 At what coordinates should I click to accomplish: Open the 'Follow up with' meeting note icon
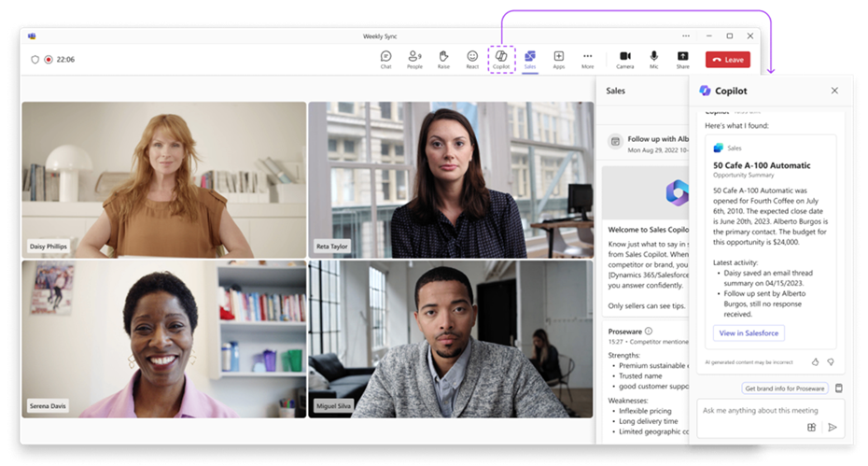(x=615, y=142)
